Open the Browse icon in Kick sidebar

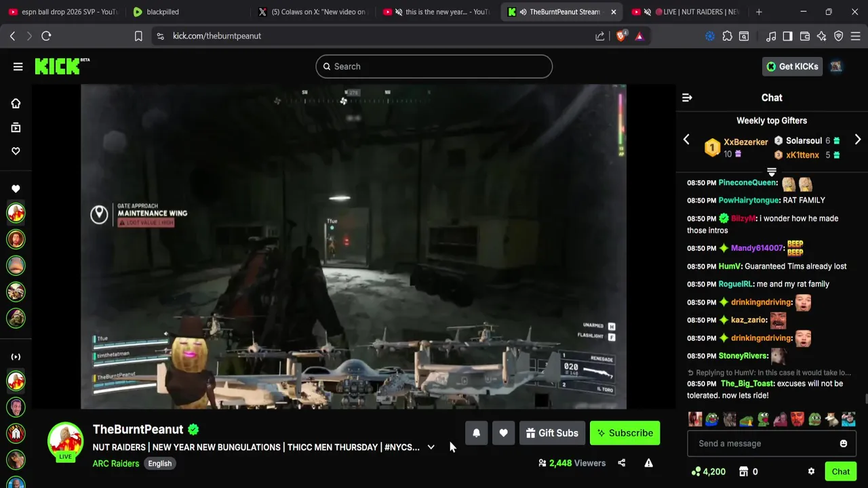click(x=16, y=127)
